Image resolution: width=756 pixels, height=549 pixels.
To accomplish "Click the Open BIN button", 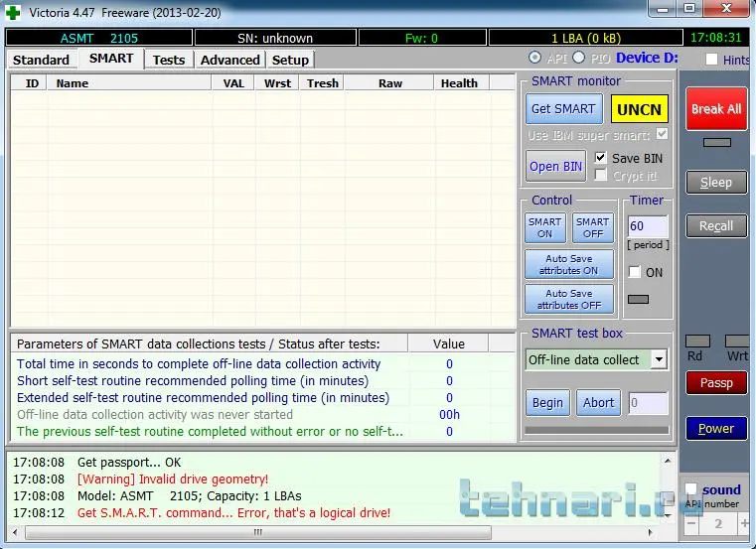I will (555, 167).
